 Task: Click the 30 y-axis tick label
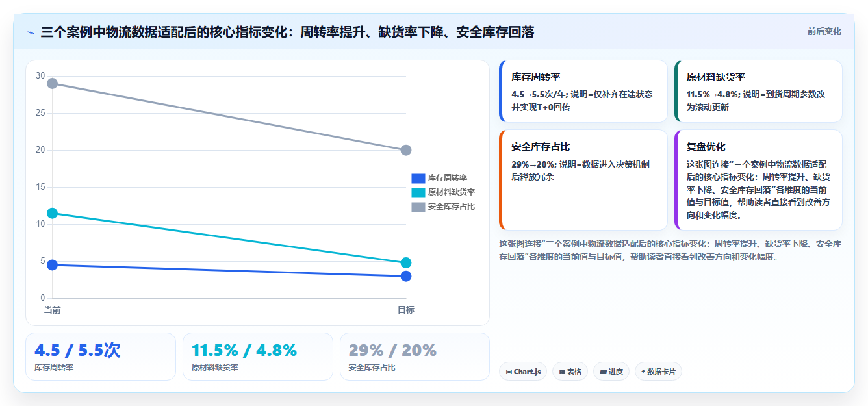click(40, 76)
